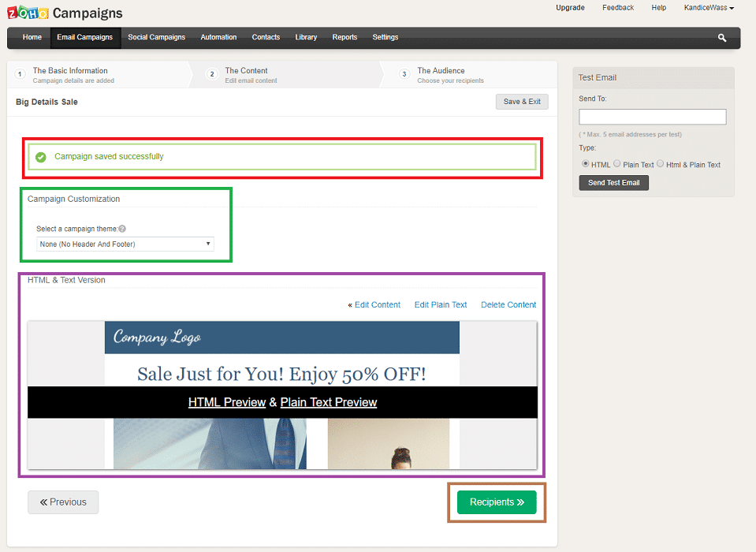Click the Test Email panel heading
The image size is (756, 552).
coord(598,77)
